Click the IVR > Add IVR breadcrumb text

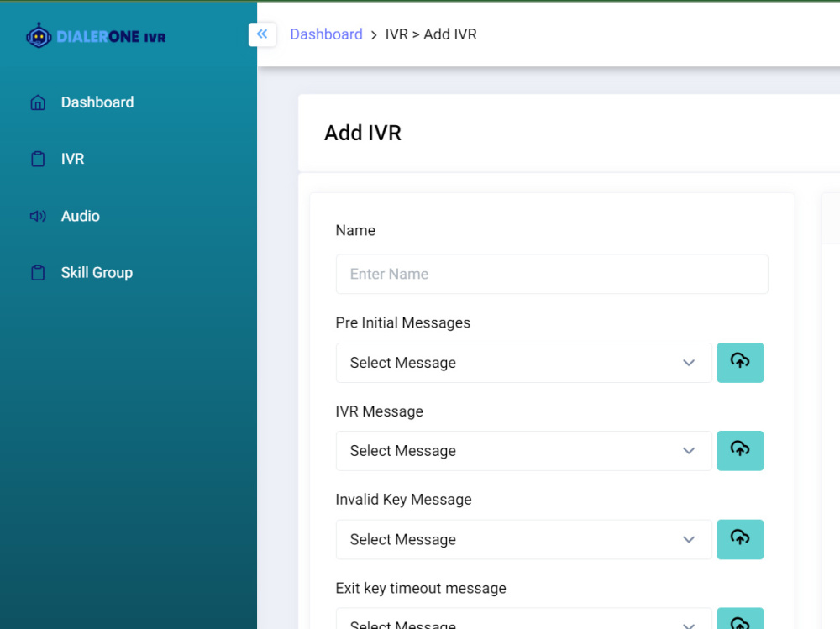click(431, 34)
